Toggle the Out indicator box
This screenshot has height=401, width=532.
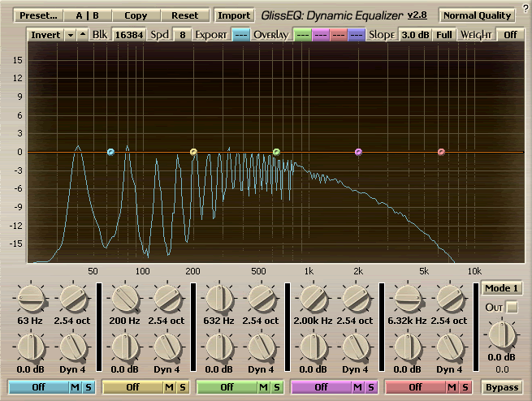pos(512,308)
